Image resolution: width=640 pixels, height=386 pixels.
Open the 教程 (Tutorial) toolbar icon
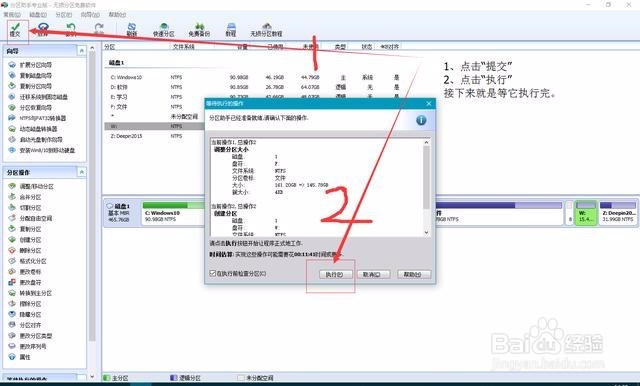(x=231, y=27)
